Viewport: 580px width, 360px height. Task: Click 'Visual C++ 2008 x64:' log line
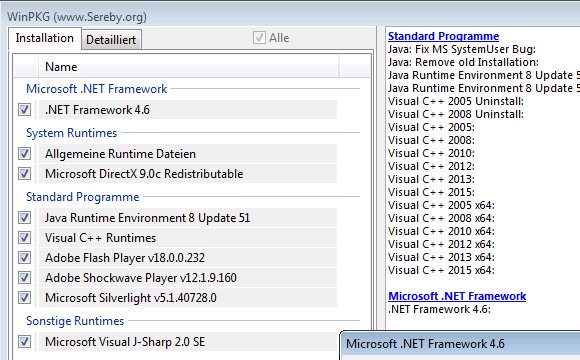[x=441, y=218]
